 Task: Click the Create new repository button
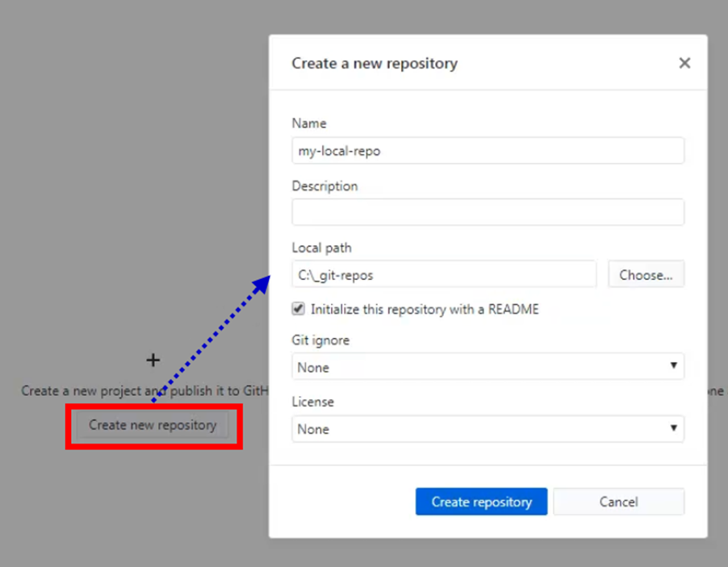tap(153, 425)
